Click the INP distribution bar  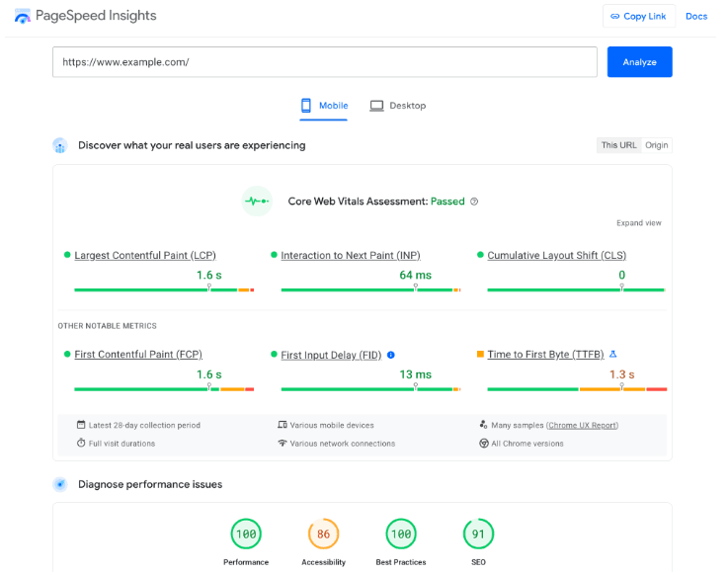point(370,289)
